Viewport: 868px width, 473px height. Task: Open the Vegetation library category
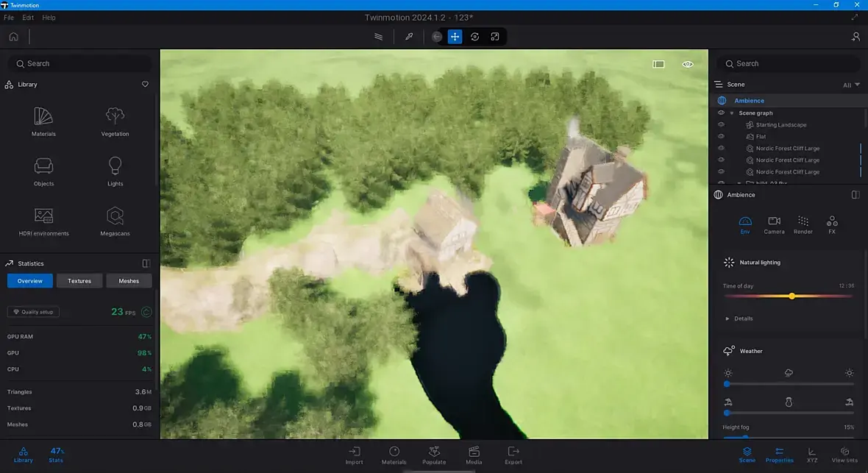(115, 122)
